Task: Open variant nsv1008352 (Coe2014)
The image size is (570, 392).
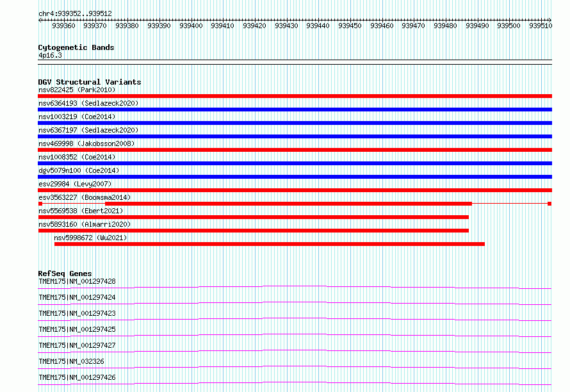Action: [77, 157]
